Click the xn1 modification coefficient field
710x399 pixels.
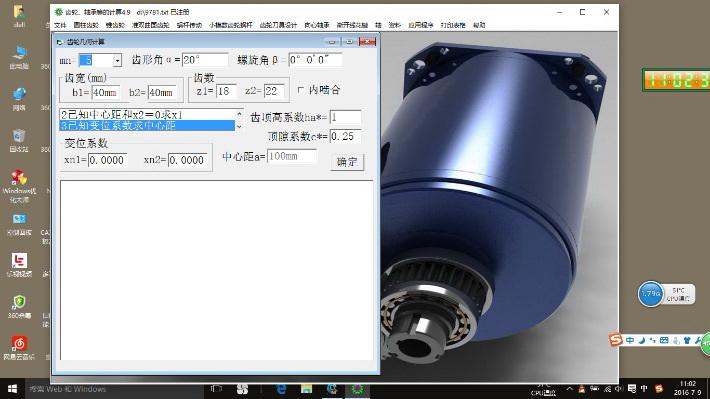click(x=107, y=160)
